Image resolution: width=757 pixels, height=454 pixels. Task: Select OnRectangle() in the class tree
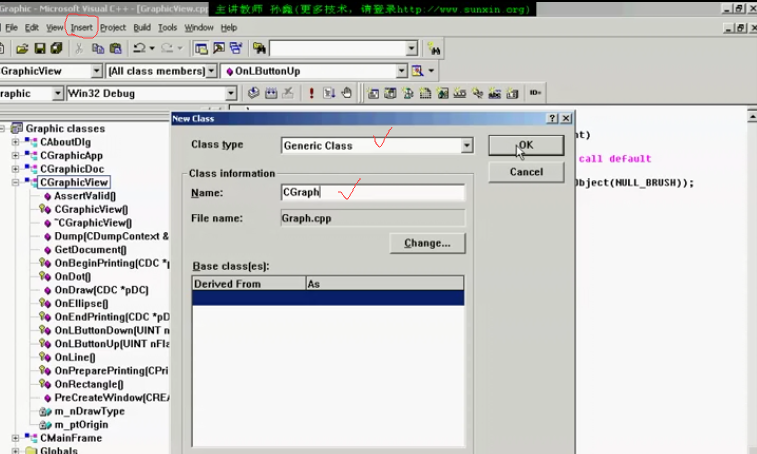[x=89, y=384]
